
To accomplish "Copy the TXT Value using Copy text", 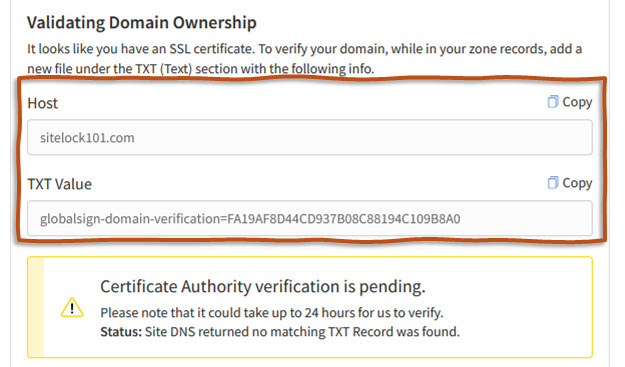I will click(577, 183).
